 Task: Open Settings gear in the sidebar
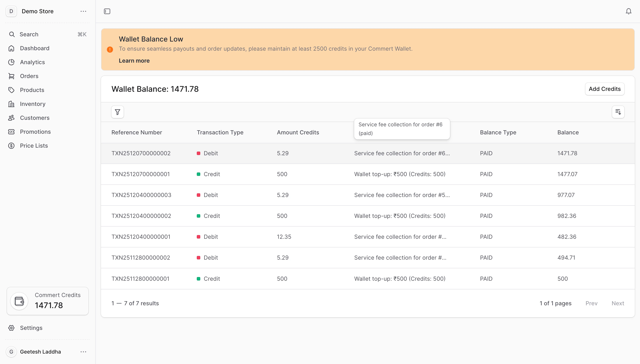click(11, 328)
